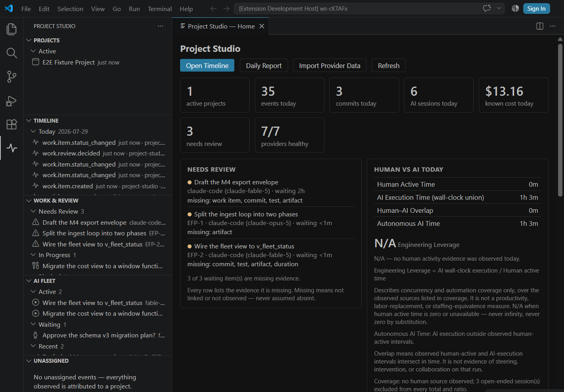Viewport: 564px width, 392px height.
Task: Click the 'Autonomous AI Time' row
Action: [x=458, y=223]
